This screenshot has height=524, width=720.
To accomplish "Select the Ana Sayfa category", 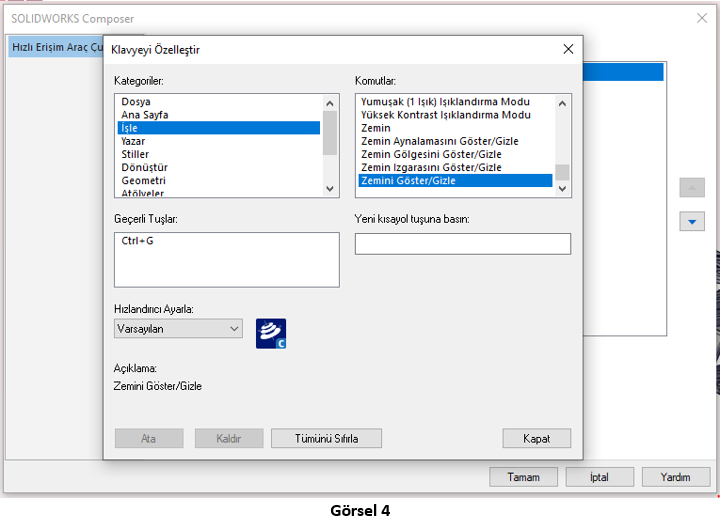I will tap(144, 115).
